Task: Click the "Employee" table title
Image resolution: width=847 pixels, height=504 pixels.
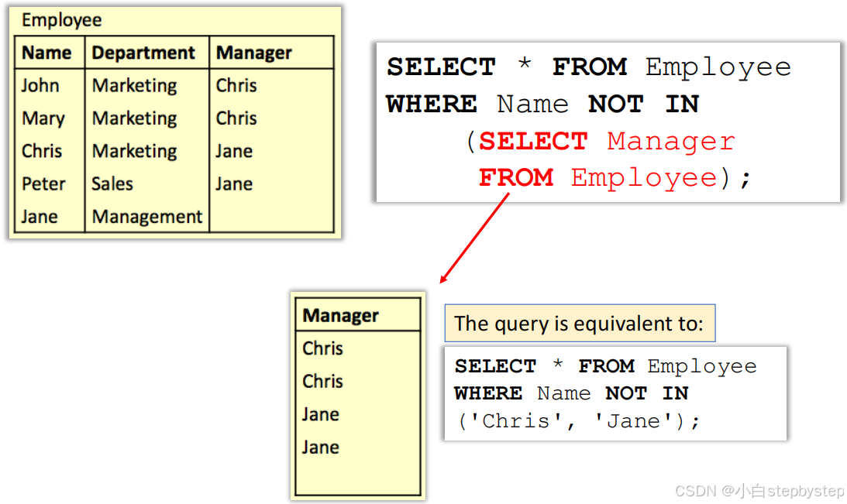Action: [x=61, y=20]
